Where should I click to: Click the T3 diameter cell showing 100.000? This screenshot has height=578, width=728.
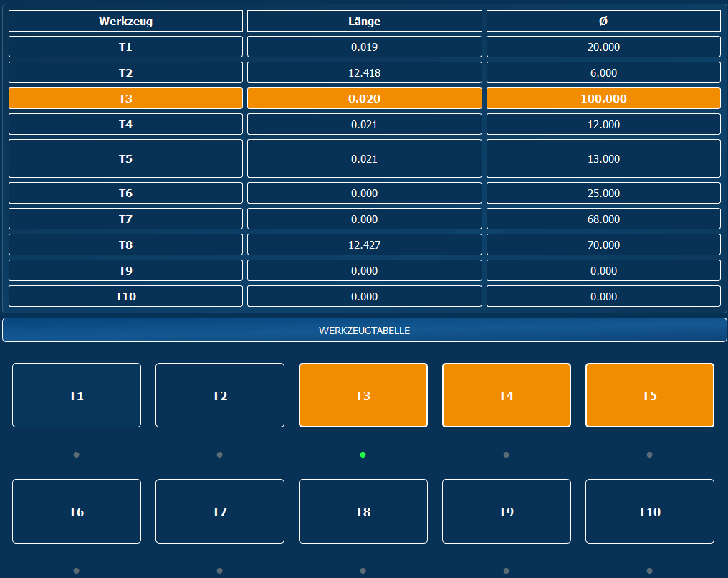(x=603, y=98)
